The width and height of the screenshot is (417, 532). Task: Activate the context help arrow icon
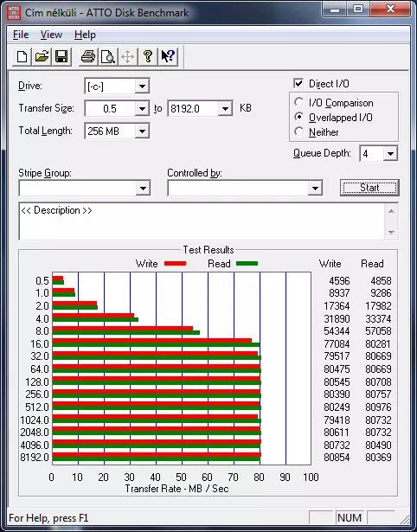[x=168, y=56]
